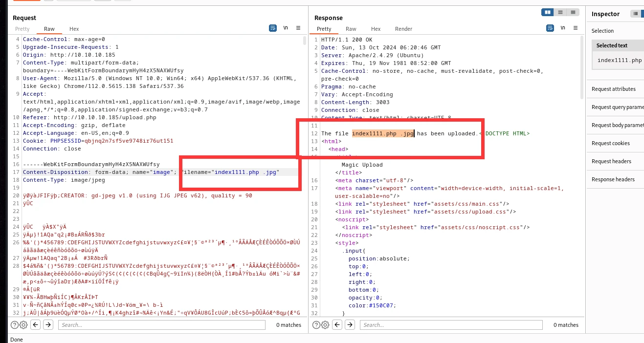Select top-bottom stacked layout icon
The width and height of the screenshot is (644, 343).
(x=560, y=12)
